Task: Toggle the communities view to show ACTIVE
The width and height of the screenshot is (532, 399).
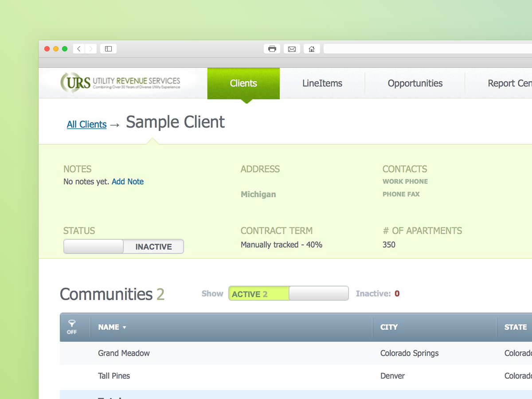Action: click(258, 293)
